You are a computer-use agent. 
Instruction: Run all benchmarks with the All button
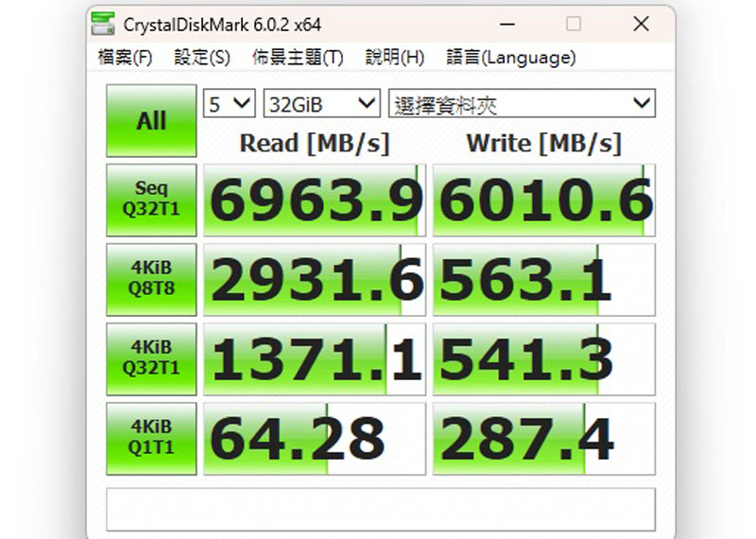(x=151, y=121)
